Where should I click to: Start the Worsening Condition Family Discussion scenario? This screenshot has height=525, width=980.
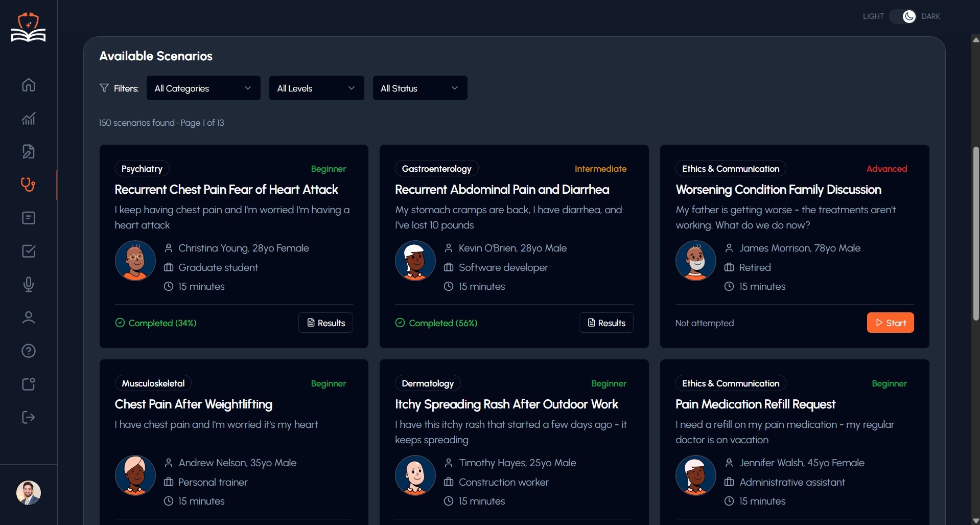coord(890,323)
